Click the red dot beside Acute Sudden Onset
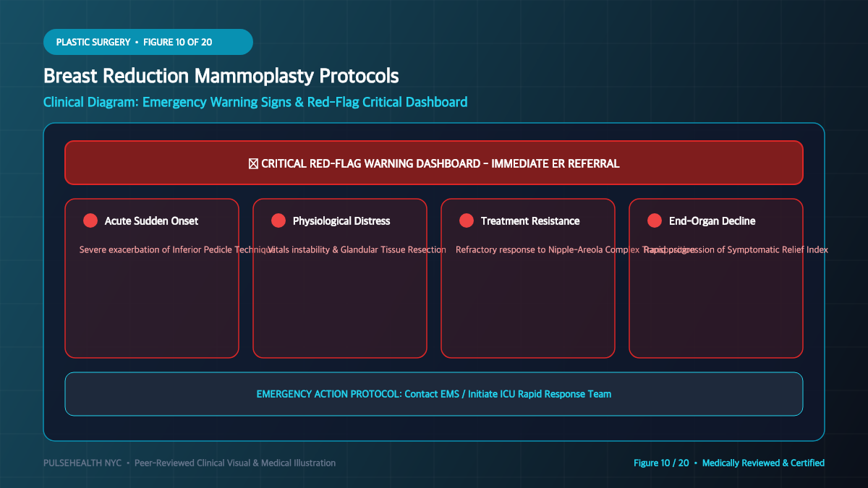 click(x=90, y=221)
